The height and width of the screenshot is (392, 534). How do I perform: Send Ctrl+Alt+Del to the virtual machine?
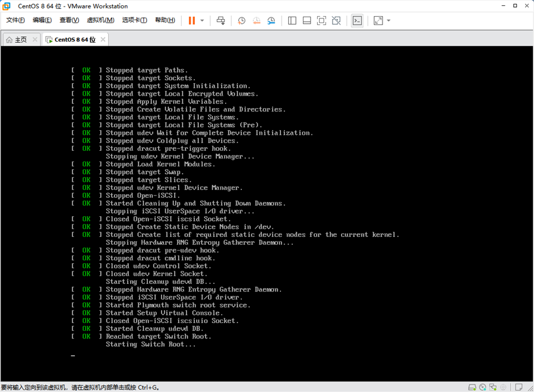click(x=221, y=20)
